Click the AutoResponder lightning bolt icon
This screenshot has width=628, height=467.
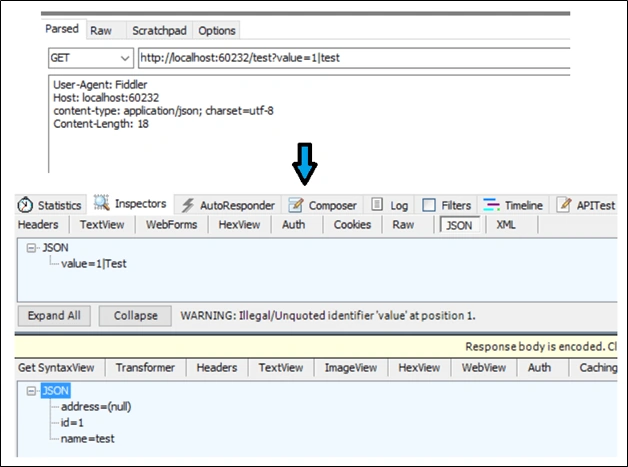point(187,205)
